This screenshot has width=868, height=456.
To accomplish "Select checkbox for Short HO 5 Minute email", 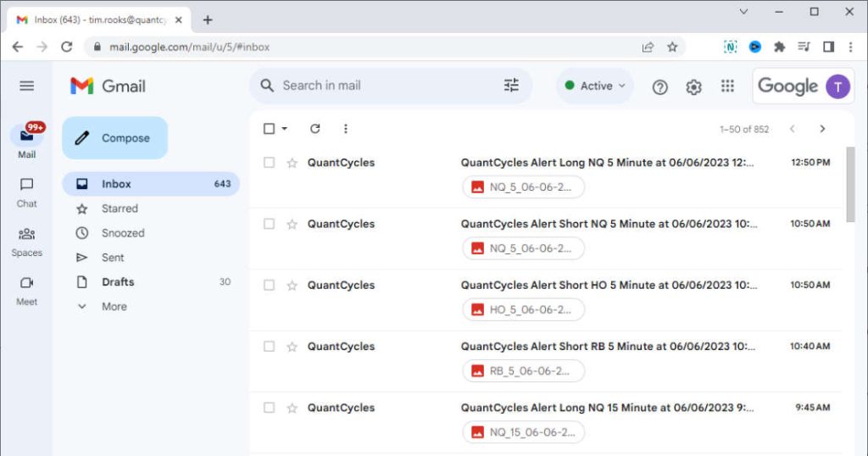I will point(269,286).
